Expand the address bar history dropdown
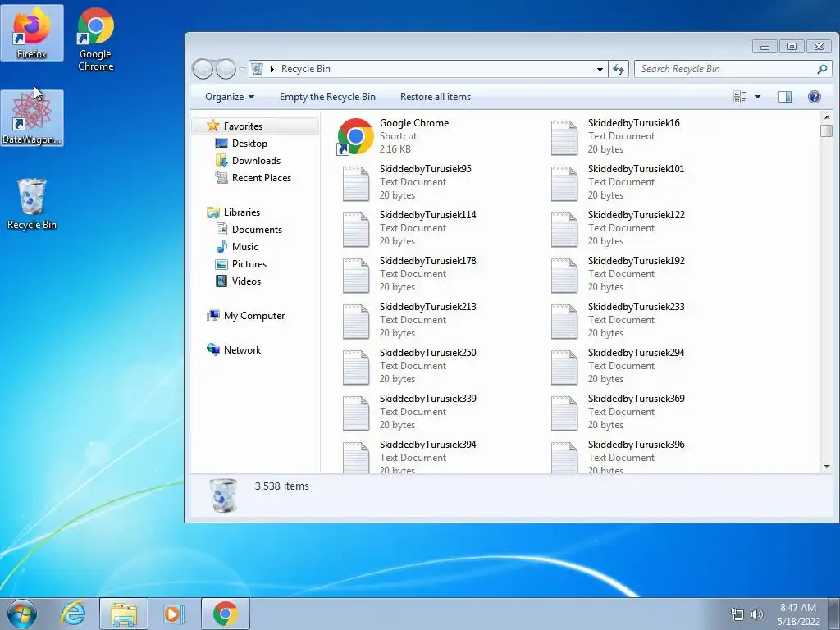This screenshot has width=840, height=630. pyautogui.click(x=600, y=69)
